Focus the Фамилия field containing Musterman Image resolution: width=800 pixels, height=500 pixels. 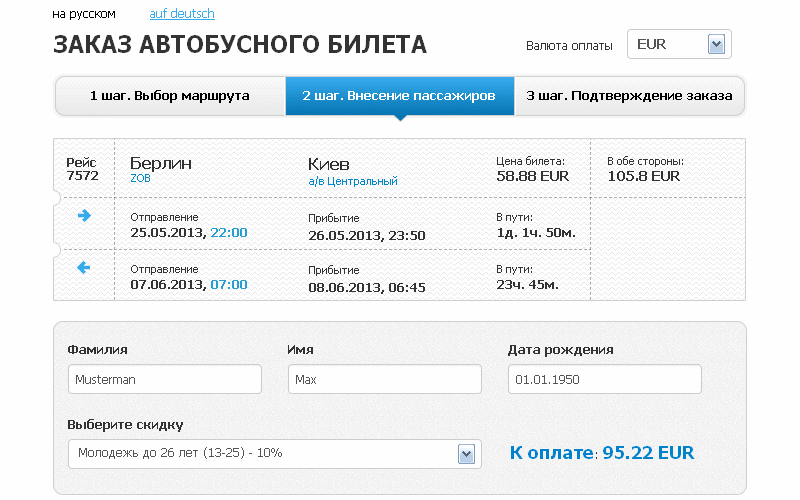[165, 379]
